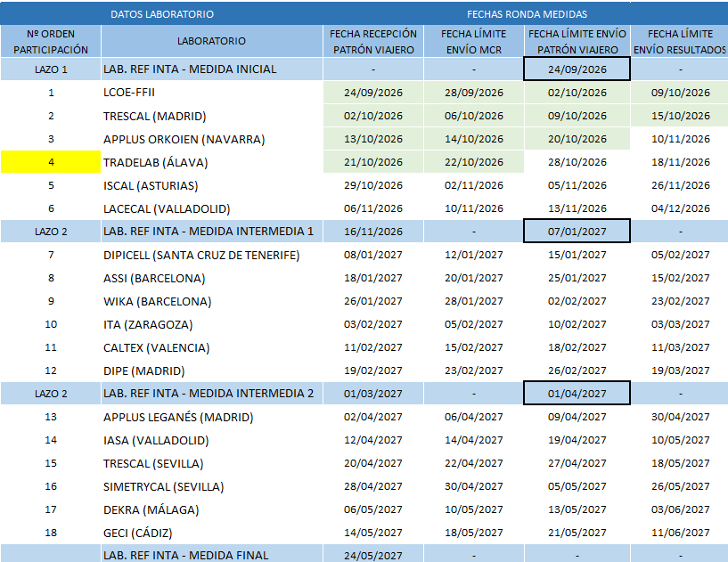Select "LAB. REF INTA - MEDIDA FINAL" label
728x562 pixels.
[x=185, y=556]
